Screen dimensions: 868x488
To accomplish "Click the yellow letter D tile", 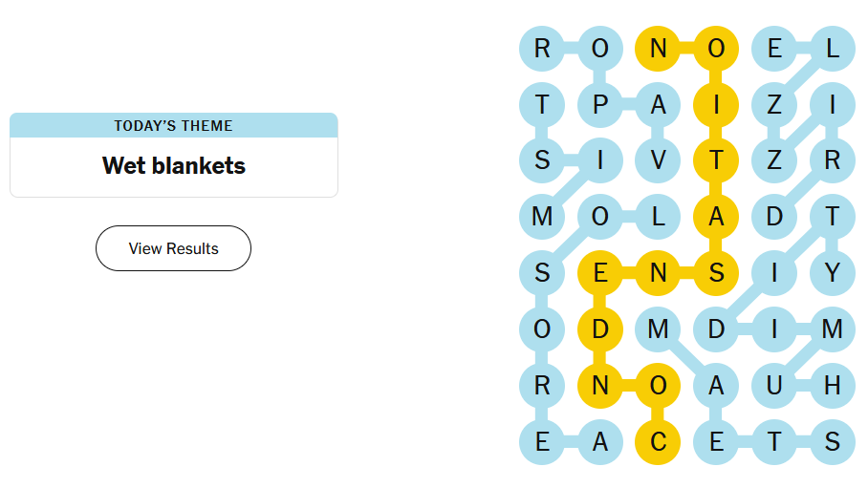I will point(600,329).
